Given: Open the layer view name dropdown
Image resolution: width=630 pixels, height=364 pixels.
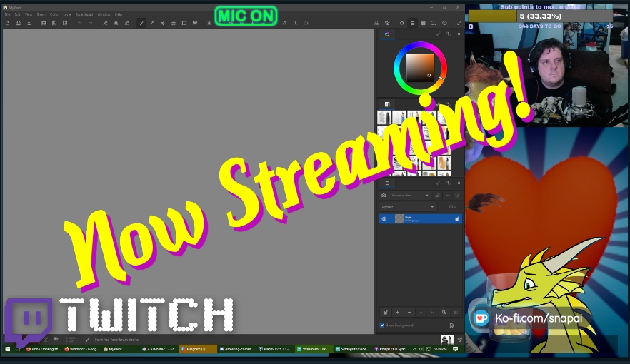Looking at the screenshot, I should click(x=409, y=195).
